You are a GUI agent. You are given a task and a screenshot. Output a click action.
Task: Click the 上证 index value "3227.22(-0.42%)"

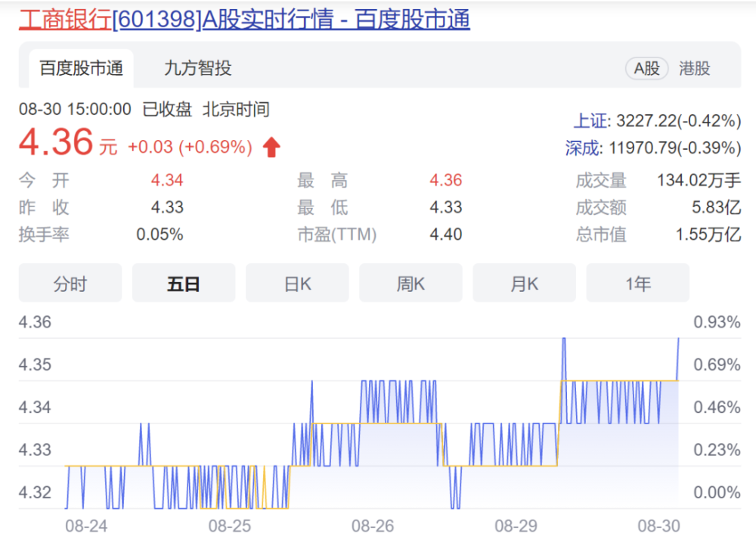tap(679, 120)
